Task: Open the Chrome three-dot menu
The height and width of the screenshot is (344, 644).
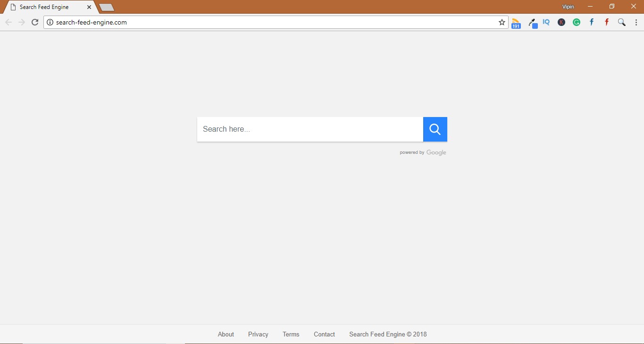Action: click(x=636, y=22)
